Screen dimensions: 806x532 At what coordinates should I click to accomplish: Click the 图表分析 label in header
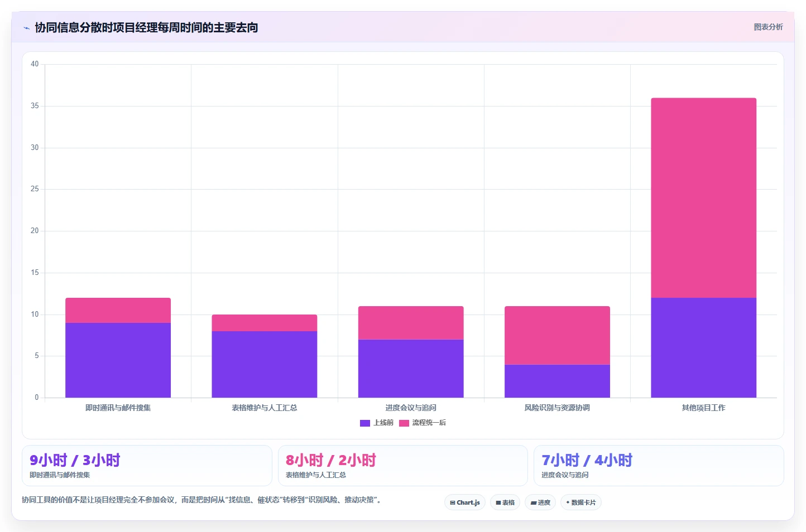point(768,27)
